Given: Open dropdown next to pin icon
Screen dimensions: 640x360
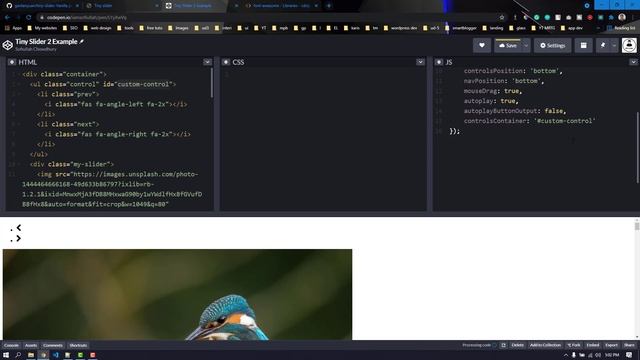Looking at the screenshot, I should (x=614, y=45).
